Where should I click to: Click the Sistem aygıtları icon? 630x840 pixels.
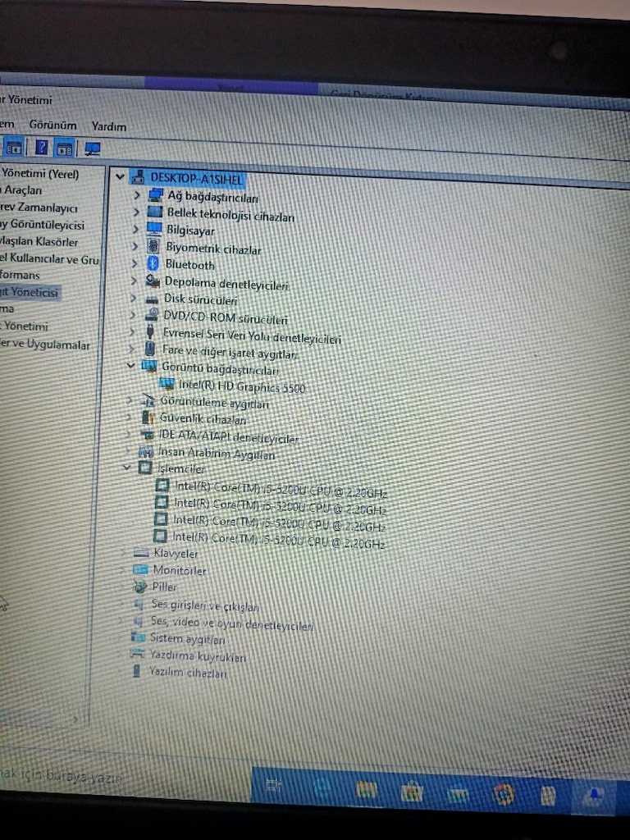click(138, 637)
